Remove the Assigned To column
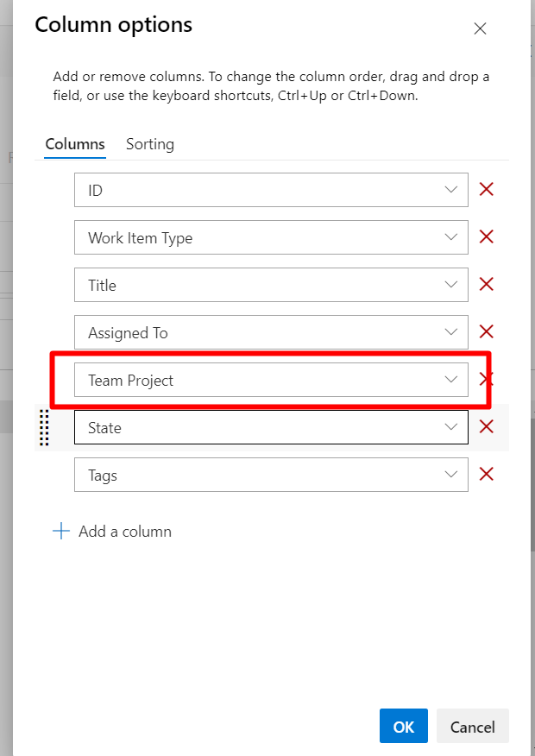Viewport: 535px width, 756px height. [x=486, y=331]
